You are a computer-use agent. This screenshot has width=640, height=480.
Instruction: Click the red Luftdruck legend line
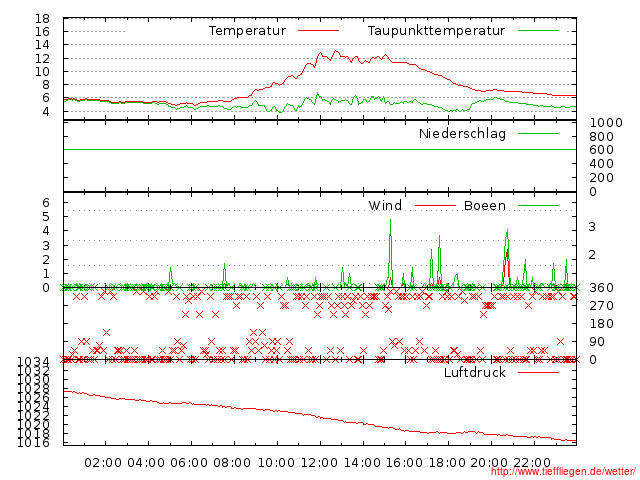(x=538, y=372)
